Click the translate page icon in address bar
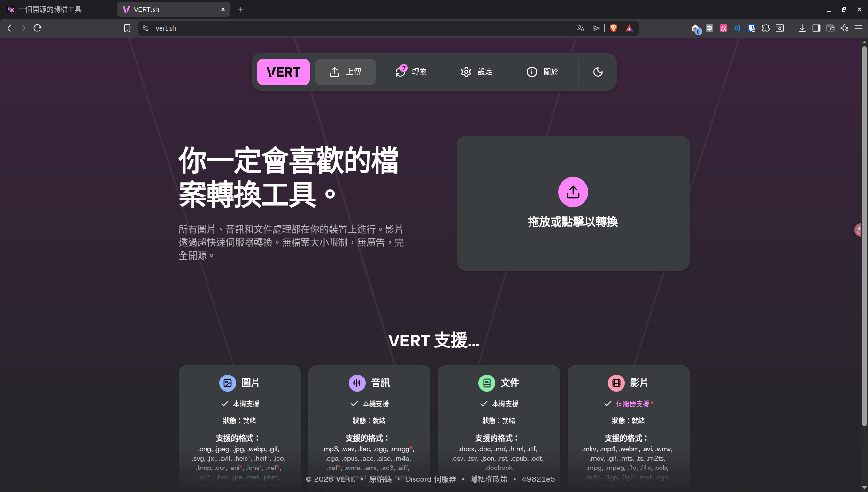868x492 pixels. coord(581,28)
